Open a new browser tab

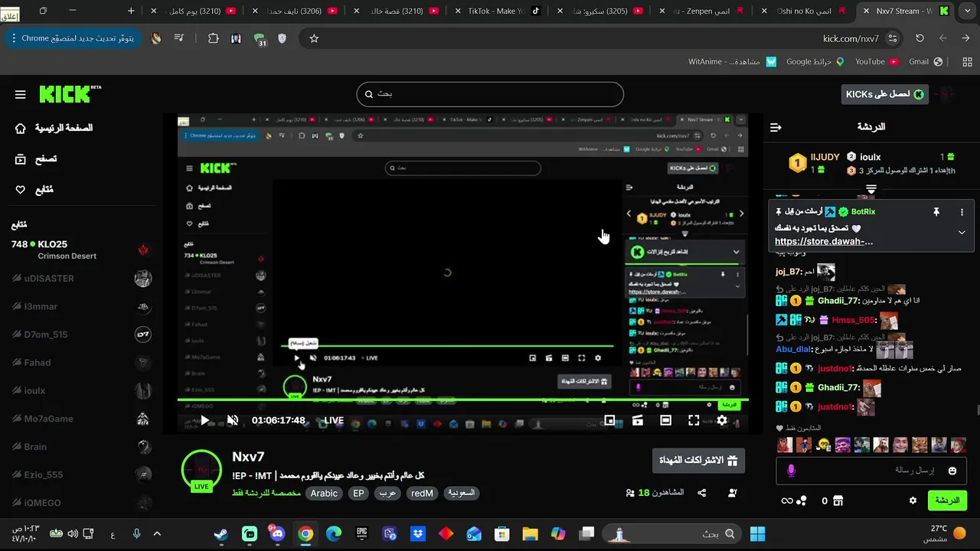(x=132, y=11)
